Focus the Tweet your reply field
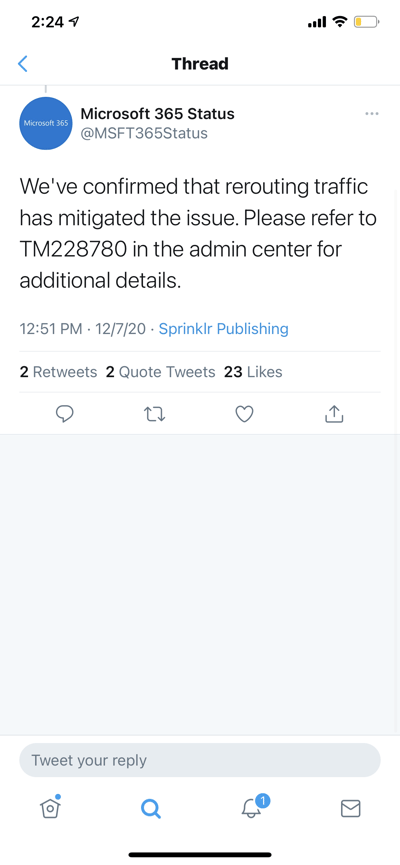The image size is (400, 865). pos(200,760)
